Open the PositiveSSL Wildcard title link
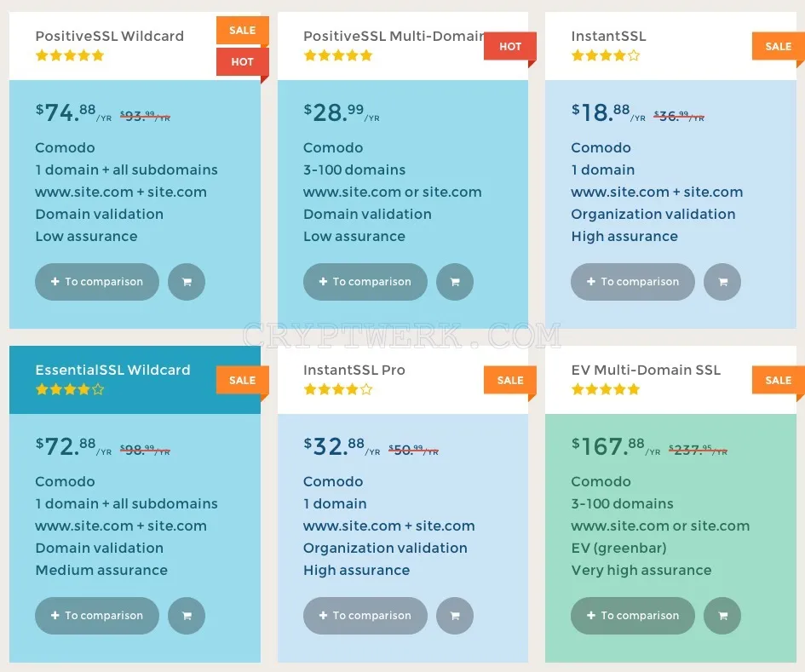This screenshot has height=672, width=805. coord(109,37)
